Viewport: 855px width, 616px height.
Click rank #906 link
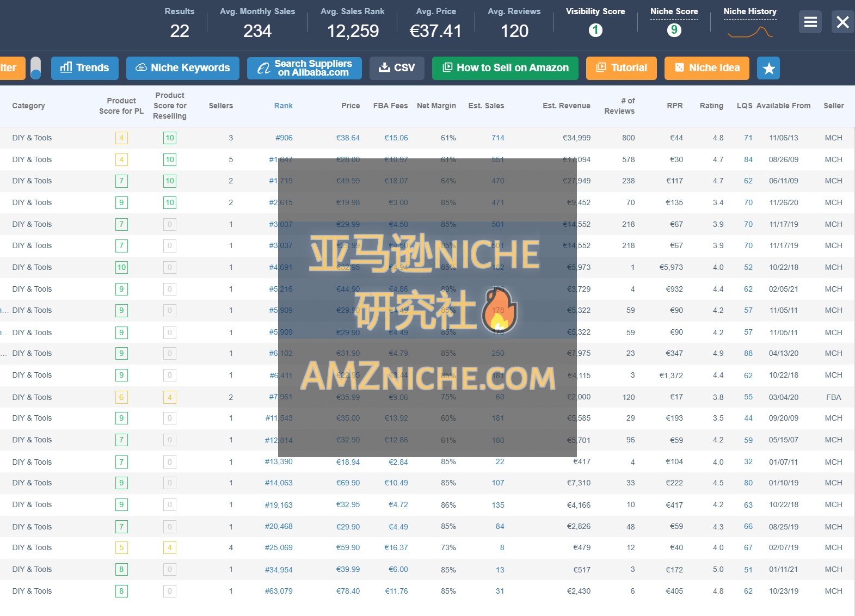coord(284,138)
